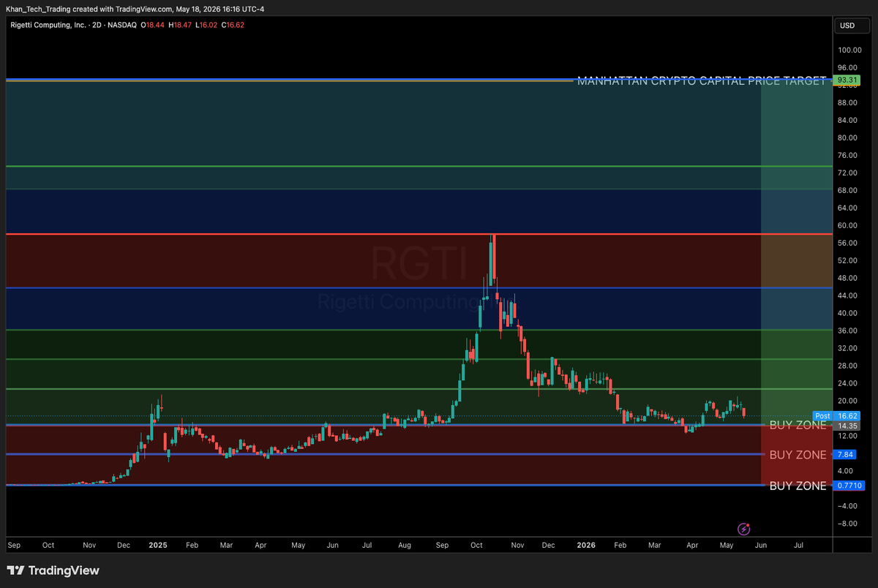Select the BUY ZONE label beside 7.84

798,455
